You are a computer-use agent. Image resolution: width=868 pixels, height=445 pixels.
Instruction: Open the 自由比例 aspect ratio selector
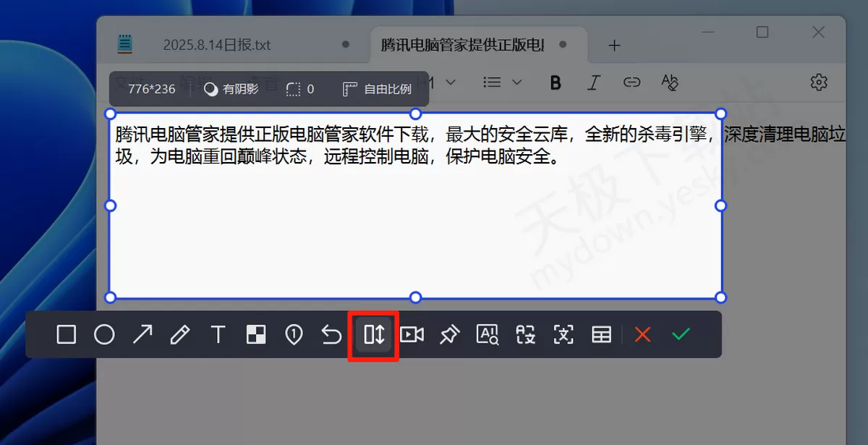tap(377, 89)
